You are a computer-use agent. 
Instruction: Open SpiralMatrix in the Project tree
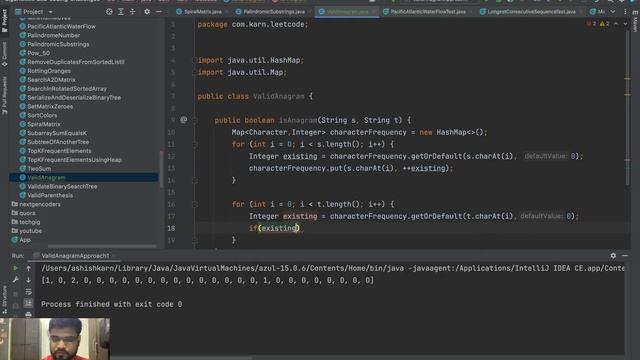pyautogui.click(x=44, y=124)
